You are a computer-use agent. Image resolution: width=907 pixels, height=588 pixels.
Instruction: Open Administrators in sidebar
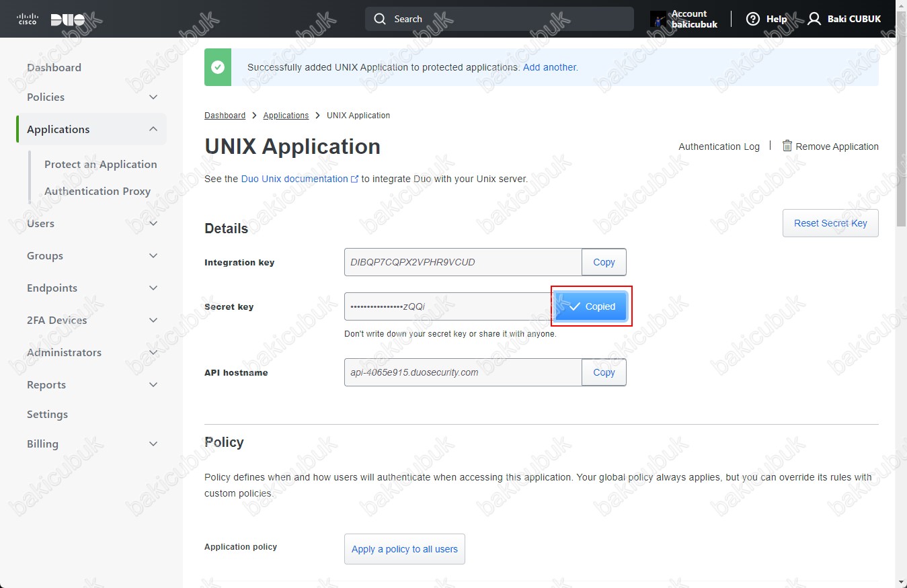pyautogui.click(x=64, y=352)
